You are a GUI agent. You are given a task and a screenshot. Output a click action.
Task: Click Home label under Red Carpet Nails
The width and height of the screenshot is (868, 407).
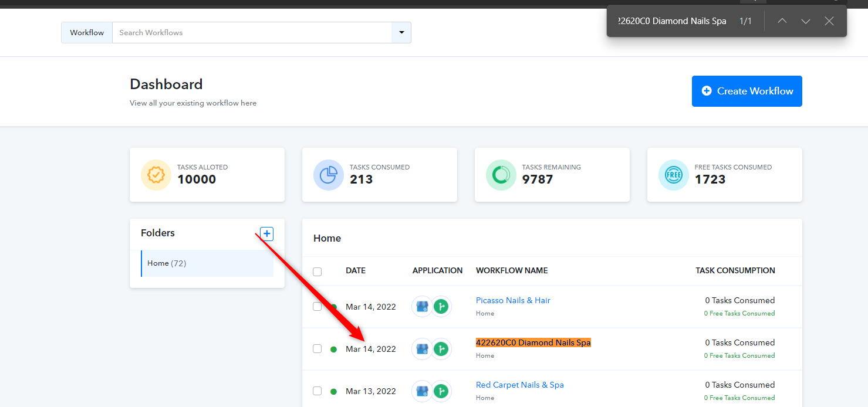[x=485, y=398]
